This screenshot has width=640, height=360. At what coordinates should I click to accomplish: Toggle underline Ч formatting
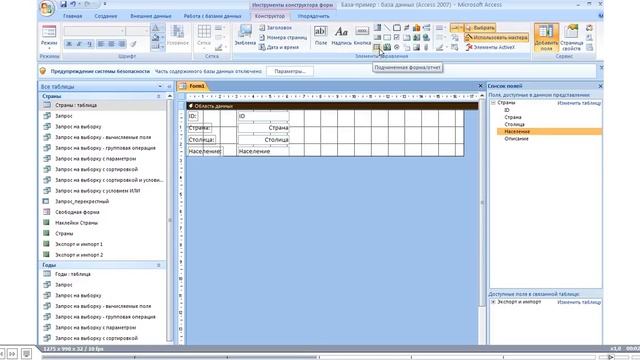point(89,44)
